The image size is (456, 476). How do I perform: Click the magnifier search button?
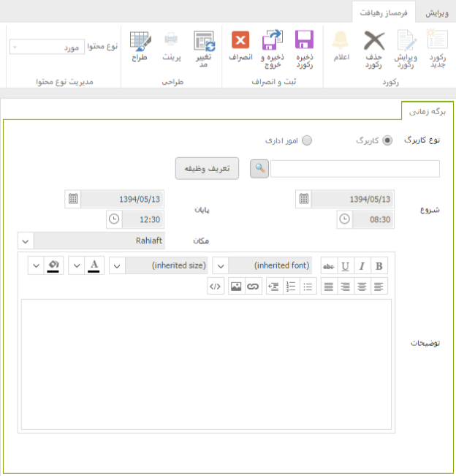point(259,168)
